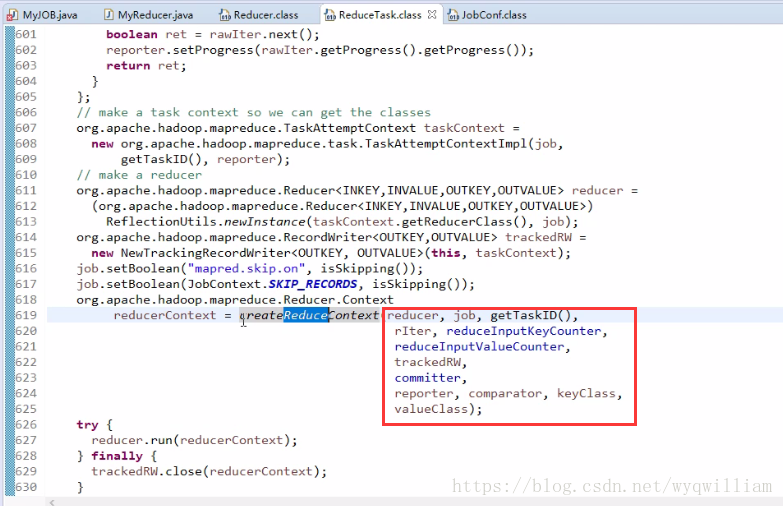
Task: Click 'reporter.setProgress' on line 602
Action: (x=180, y=50)
